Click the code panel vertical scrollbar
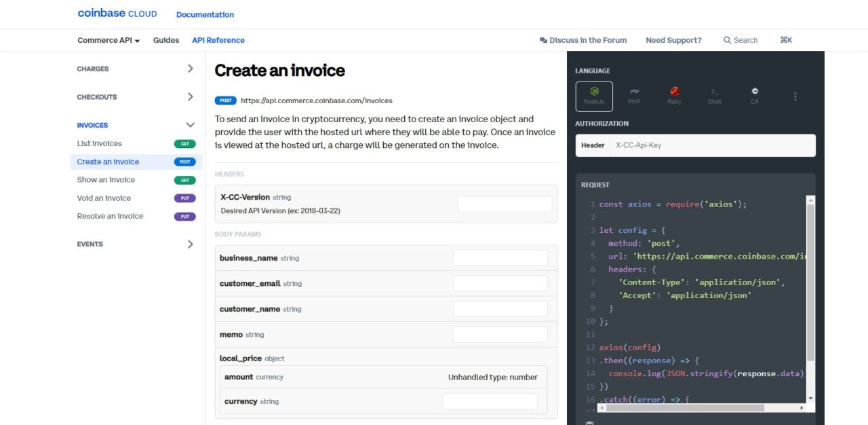868x425 pixels. click(x=810, y=282)
